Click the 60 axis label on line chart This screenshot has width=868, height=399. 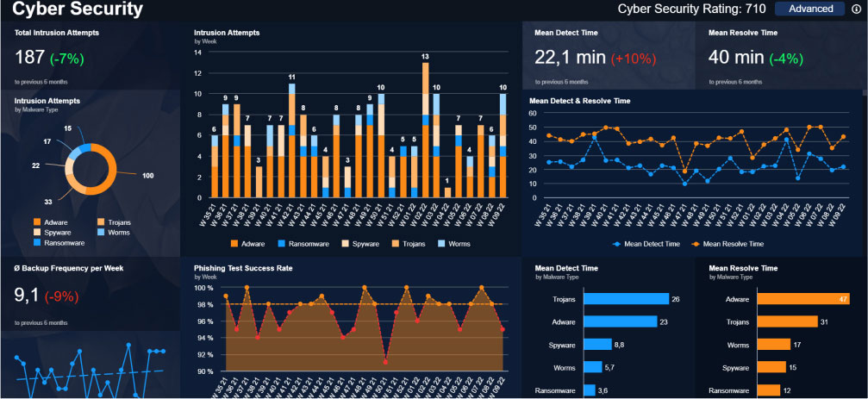(534, 113)
